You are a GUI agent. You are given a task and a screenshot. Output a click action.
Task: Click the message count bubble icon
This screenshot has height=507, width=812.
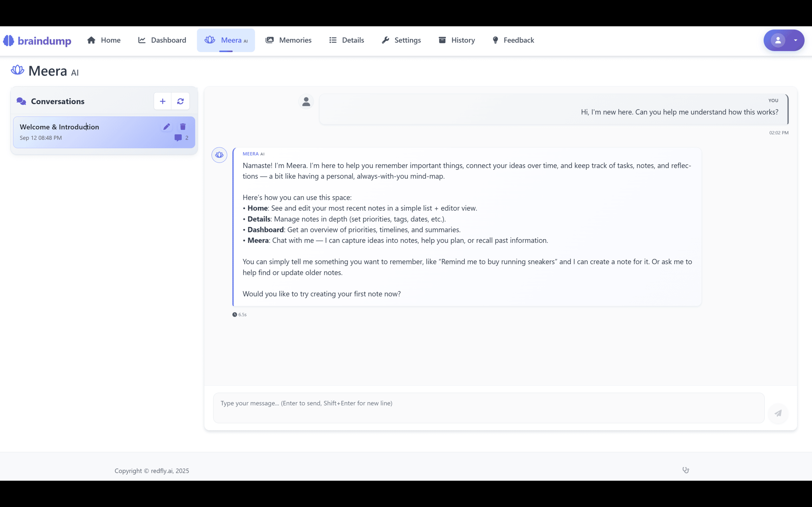click(x=178, y=138)
